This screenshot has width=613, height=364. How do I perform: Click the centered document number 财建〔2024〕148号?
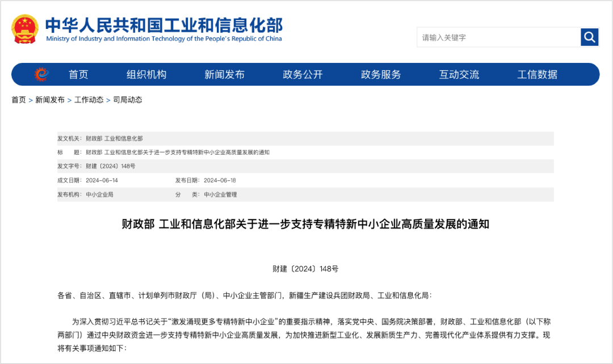coord(305,269)
